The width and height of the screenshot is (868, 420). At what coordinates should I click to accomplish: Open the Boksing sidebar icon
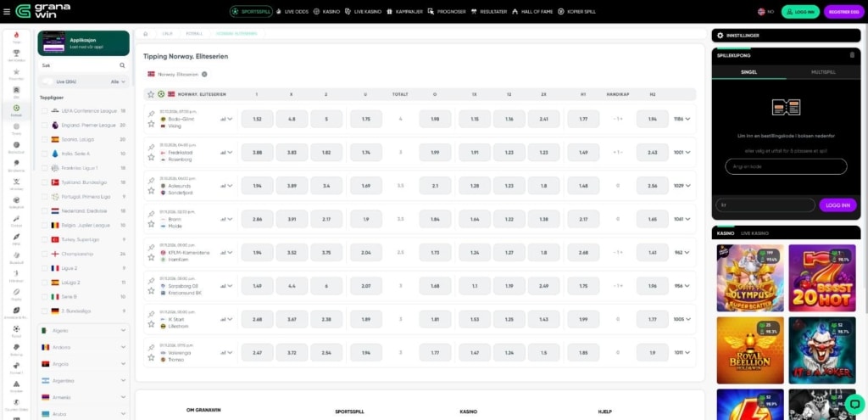(x=16, y=349)
